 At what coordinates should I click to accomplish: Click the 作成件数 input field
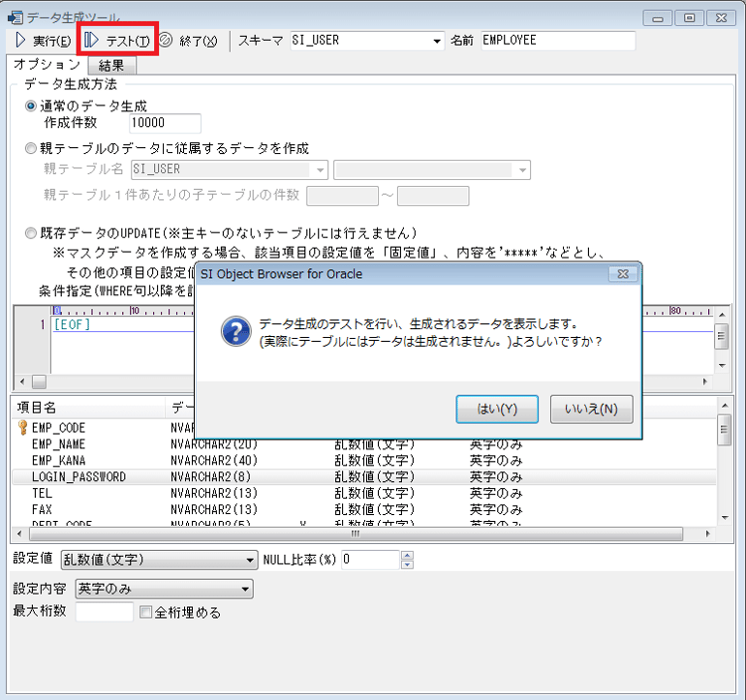tap(164, 123)
